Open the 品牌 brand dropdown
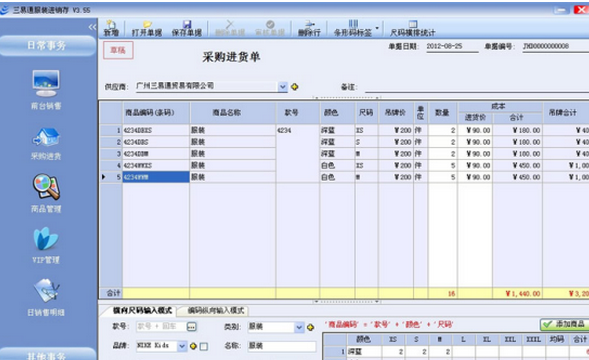Image resolution: width=589 pixels, height=360 pixels. coord(182,346)
